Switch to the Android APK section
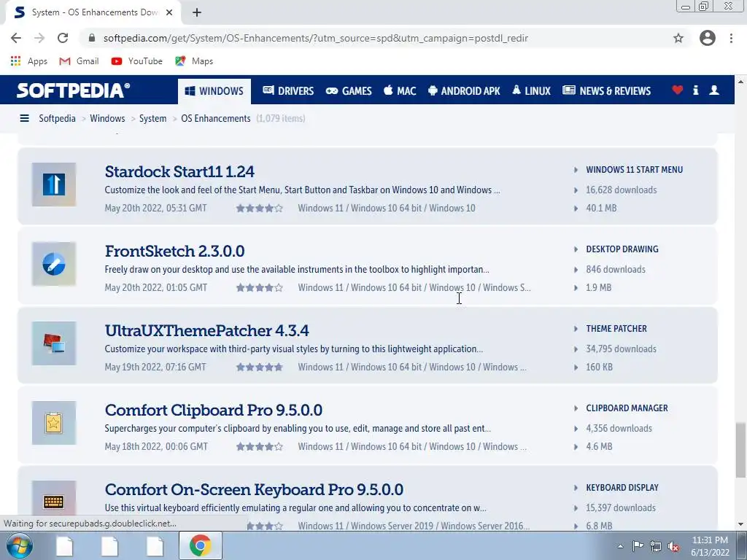Image resolution: width=747 pixels, height=560 pixels. [x=464, y=90]
